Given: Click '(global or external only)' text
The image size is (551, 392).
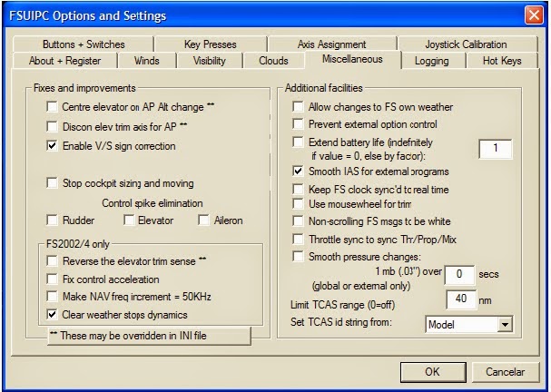Looking at the screenshot, I should point(361,286).
